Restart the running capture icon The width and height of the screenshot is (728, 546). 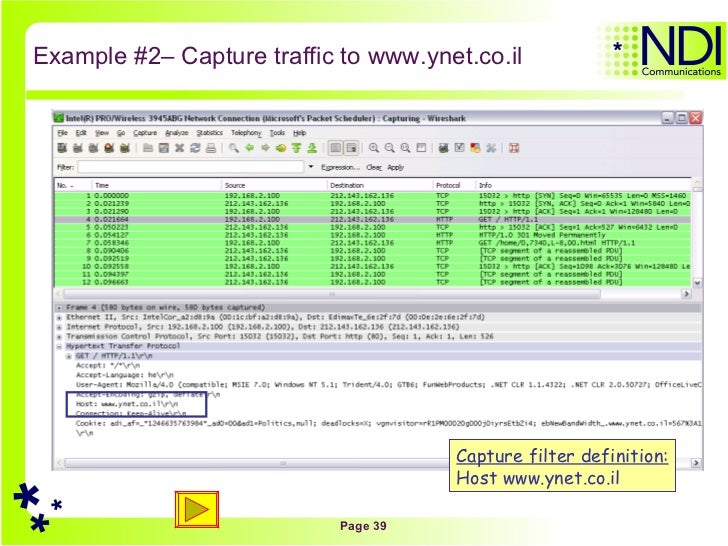125,148
